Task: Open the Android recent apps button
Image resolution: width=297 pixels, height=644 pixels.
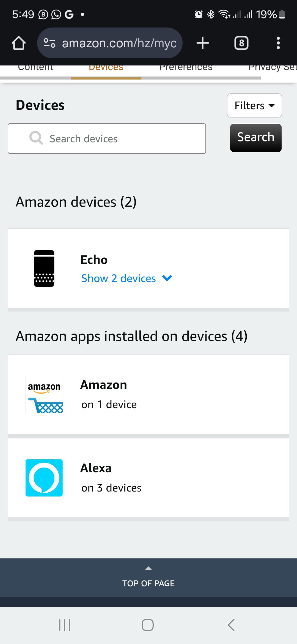Action: (65, 625)
